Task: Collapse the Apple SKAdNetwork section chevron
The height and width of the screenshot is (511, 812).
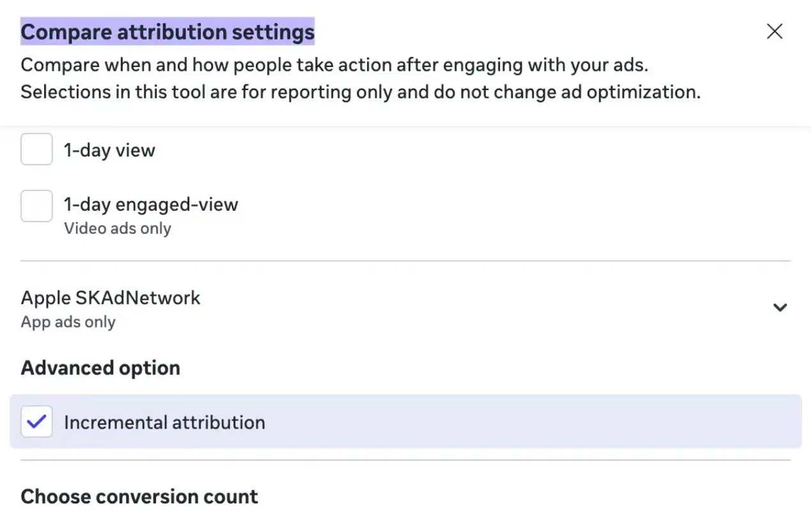Action: [x=780, y=307]
